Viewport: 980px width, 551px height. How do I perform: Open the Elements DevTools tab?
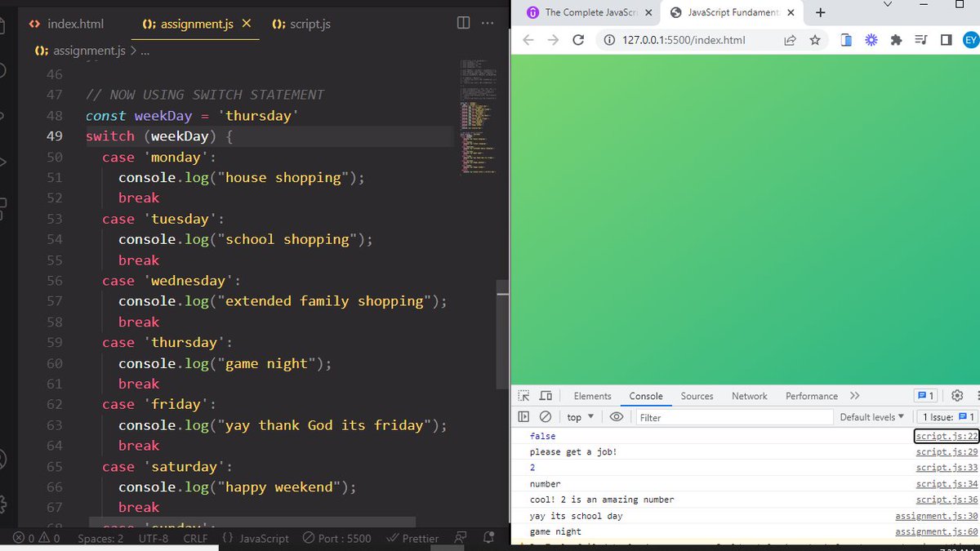pos(592,396)
